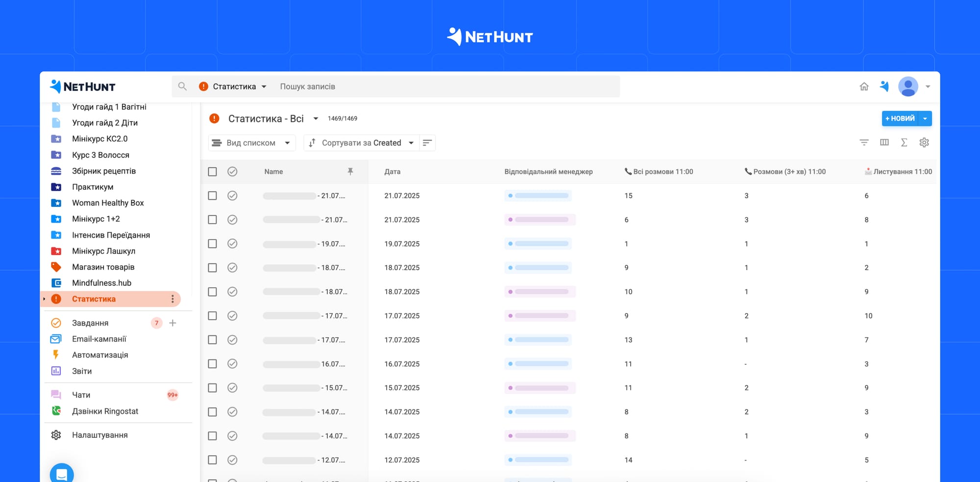Open the Вид списком view type dropdown
Screen dimensions: 980x482
[252, 143]
